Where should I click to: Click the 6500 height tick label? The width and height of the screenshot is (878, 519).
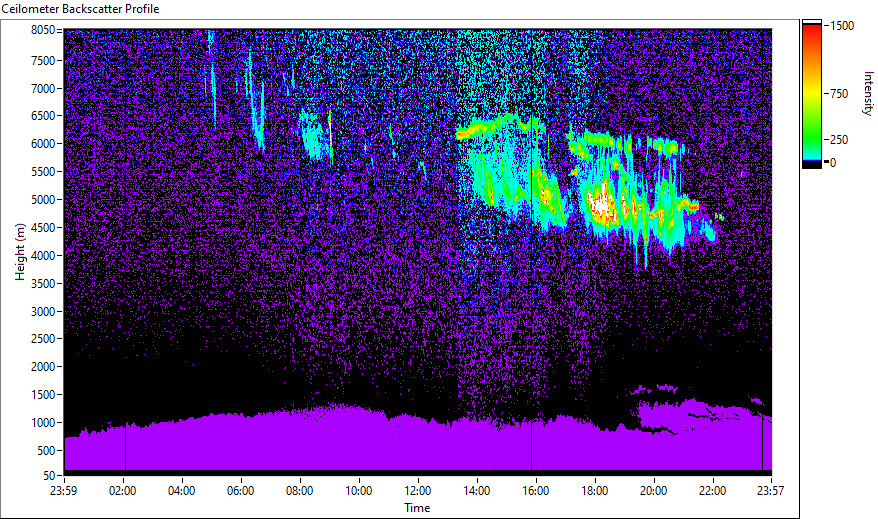(43, 116)
